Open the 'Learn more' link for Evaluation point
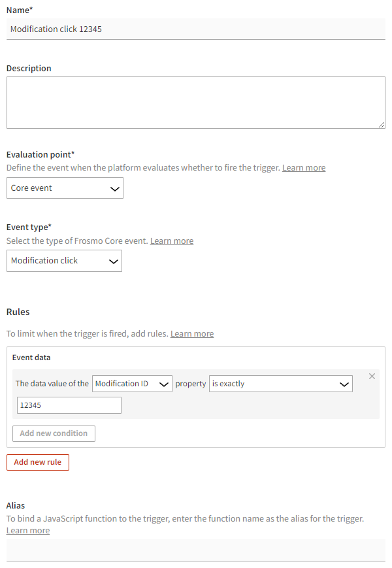This screenshot has width=392, height=568. tap(303, 167)
